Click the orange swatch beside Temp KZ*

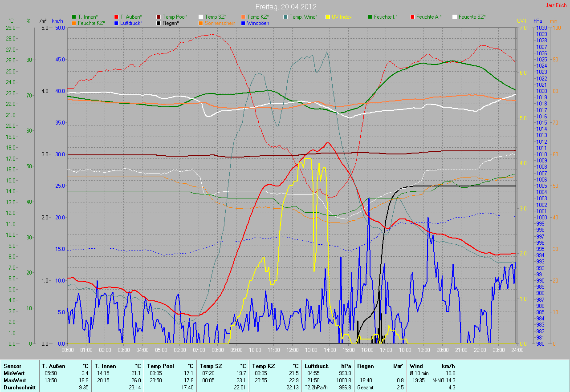(x=243, y=17)
